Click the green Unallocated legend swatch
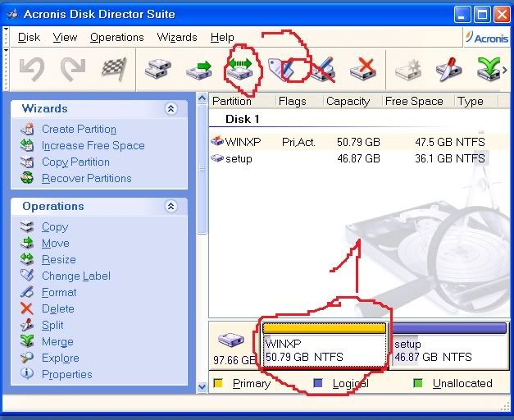Viewport: 514px width, 420px height. 417,383
